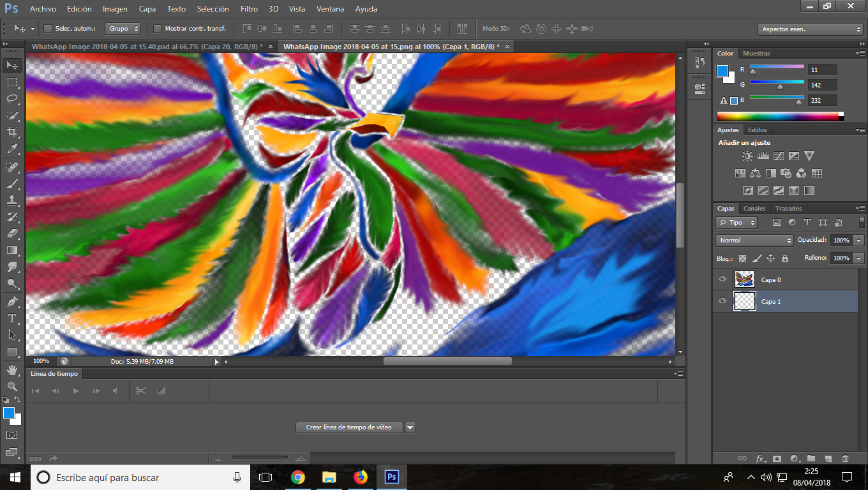Add a Brightness/Contrast adjustment
This screenshot has width=868, height=490.
747,156
